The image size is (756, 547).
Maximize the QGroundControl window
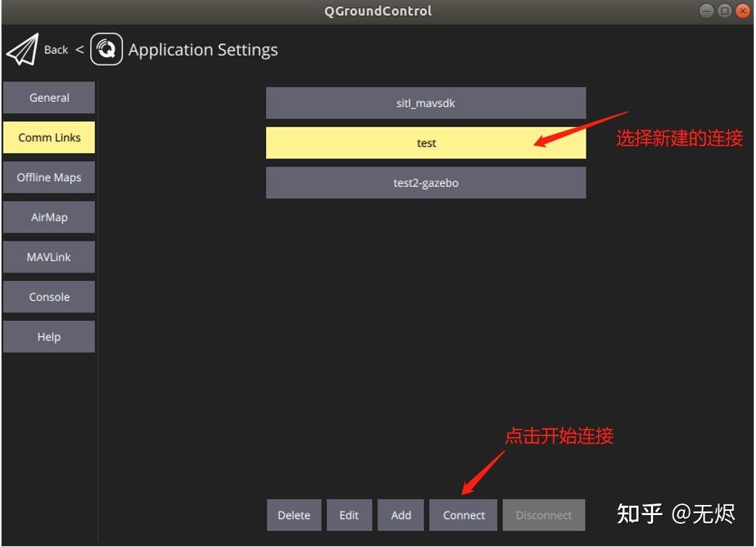[x=724, y=11]
